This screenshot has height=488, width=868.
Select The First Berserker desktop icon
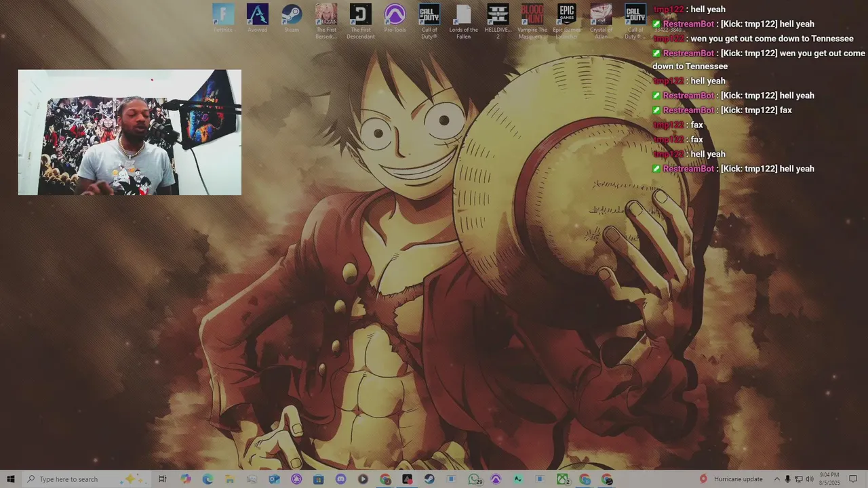(326, 21)
